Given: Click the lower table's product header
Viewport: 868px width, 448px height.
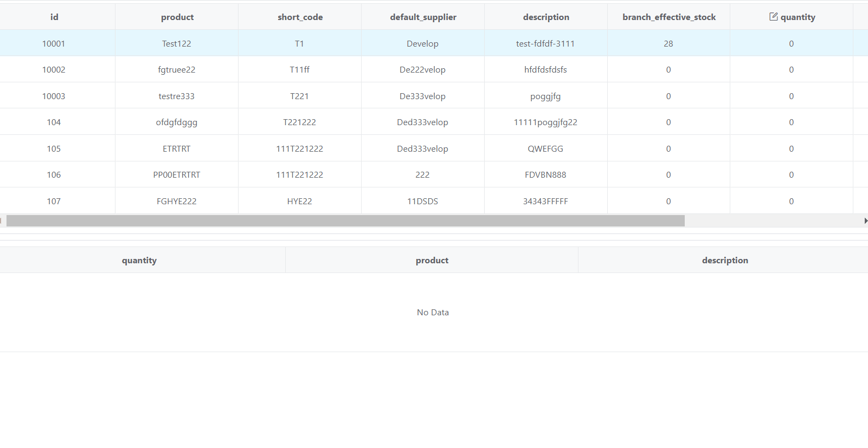Looking at the screenshot, I should point(432,260).
